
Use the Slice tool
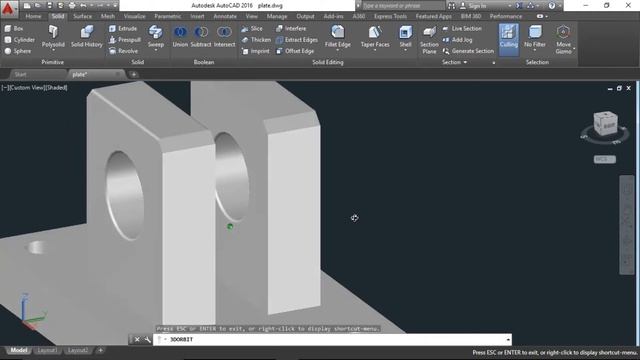point(252,29)
